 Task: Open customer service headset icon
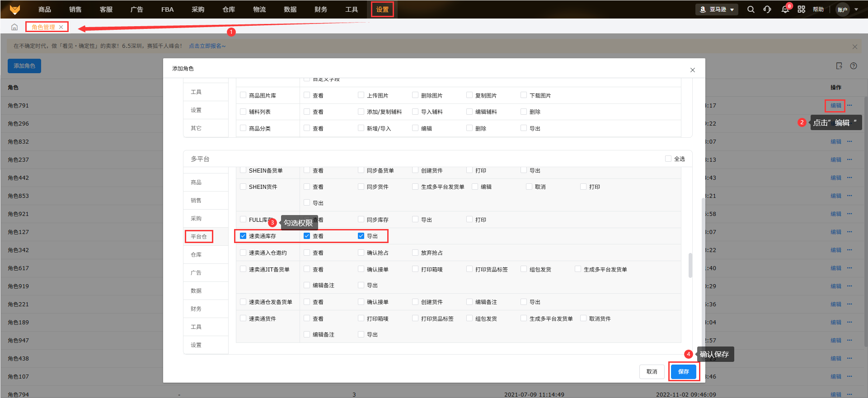click(767, 9)
